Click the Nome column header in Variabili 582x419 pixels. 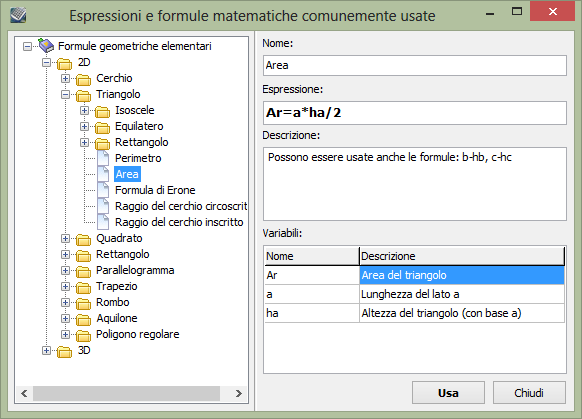(312, 256)
